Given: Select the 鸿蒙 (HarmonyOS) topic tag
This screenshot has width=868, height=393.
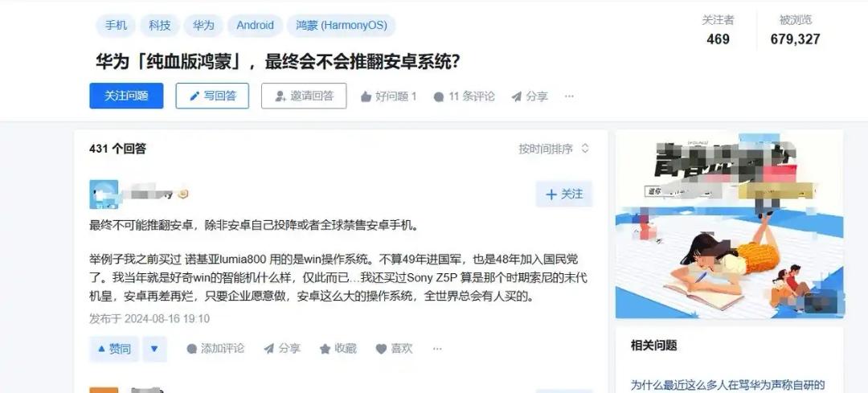Looking at the screenshot, I should 341,26.
